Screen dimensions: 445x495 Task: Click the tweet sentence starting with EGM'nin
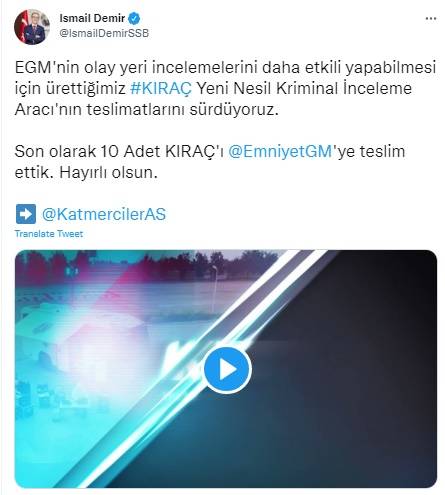(x=225, y=88)
